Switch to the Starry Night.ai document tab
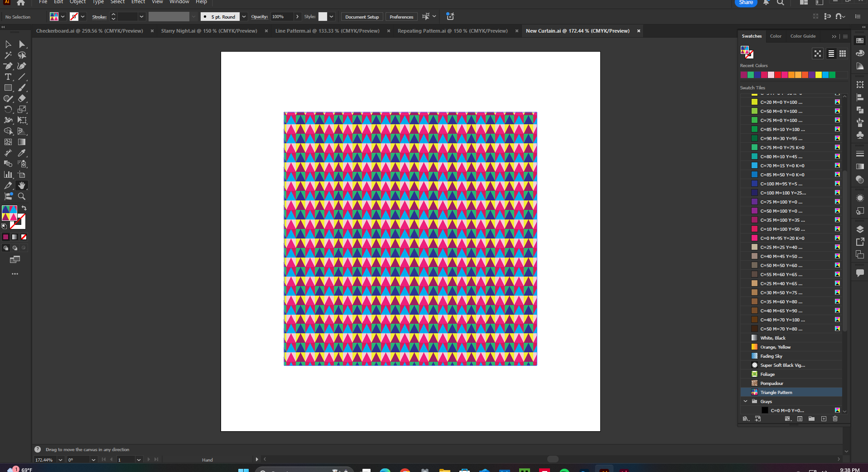Screen dimensions: 868x472 click(x=209, y=31)
